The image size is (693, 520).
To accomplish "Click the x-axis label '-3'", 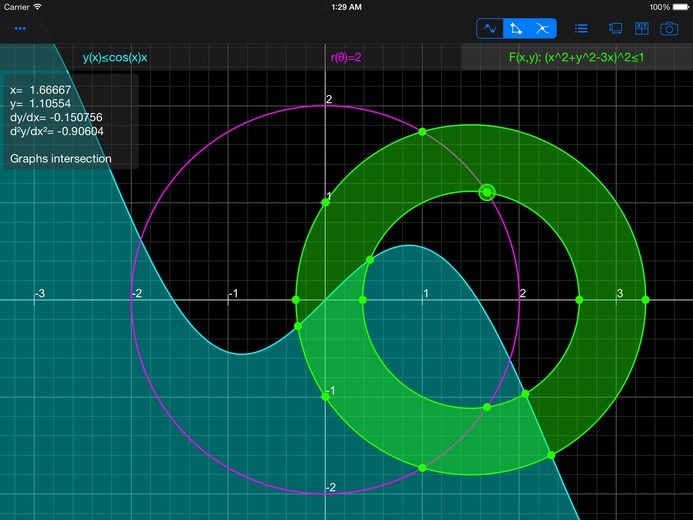I will [40, 293].
